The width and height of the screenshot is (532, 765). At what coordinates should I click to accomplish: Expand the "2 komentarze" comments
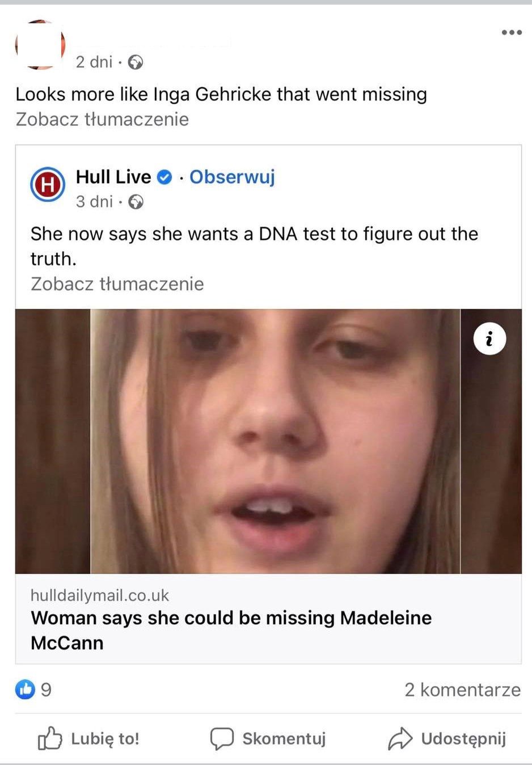coord(462,690)
